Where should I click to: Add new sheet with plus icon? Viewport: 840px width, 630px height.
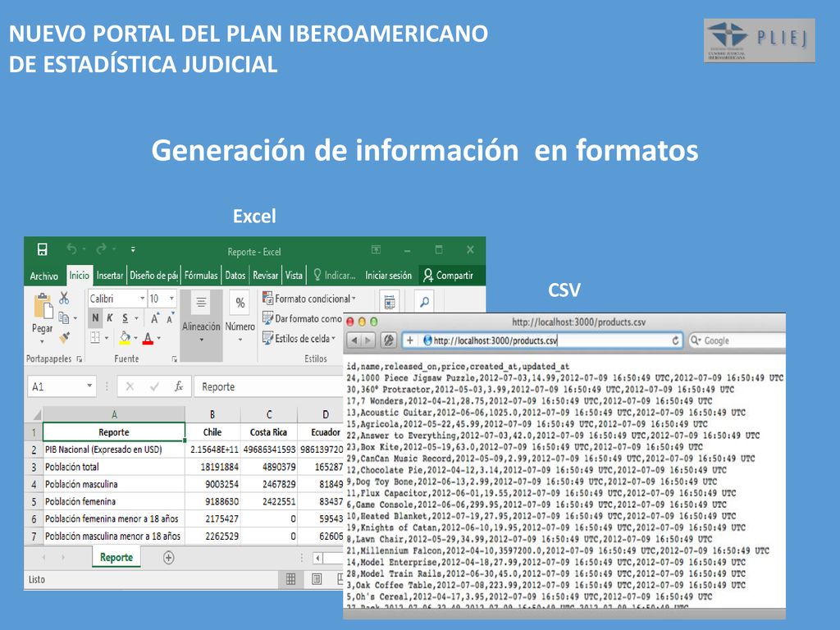click(168, 558)
